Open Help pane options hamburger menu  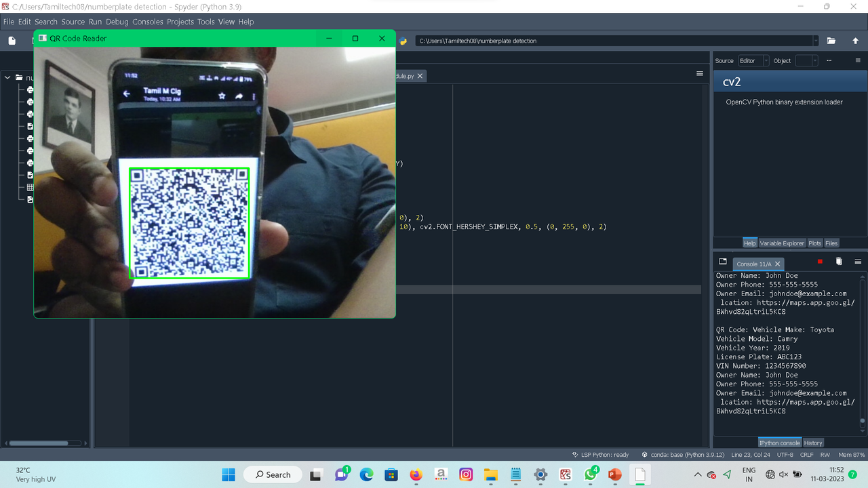tap(858, 60)
